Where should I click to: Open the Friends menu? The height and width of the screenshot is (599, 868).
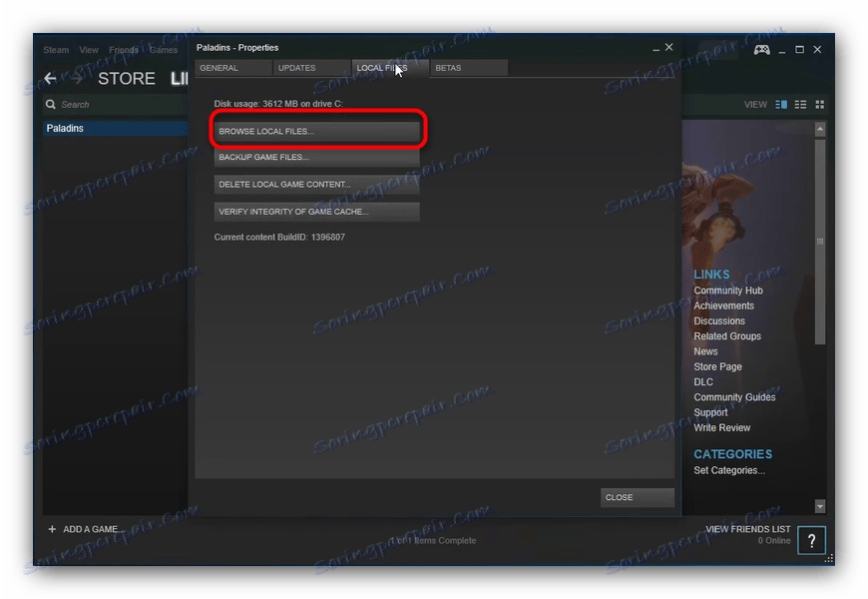click(x=124, y=50)
